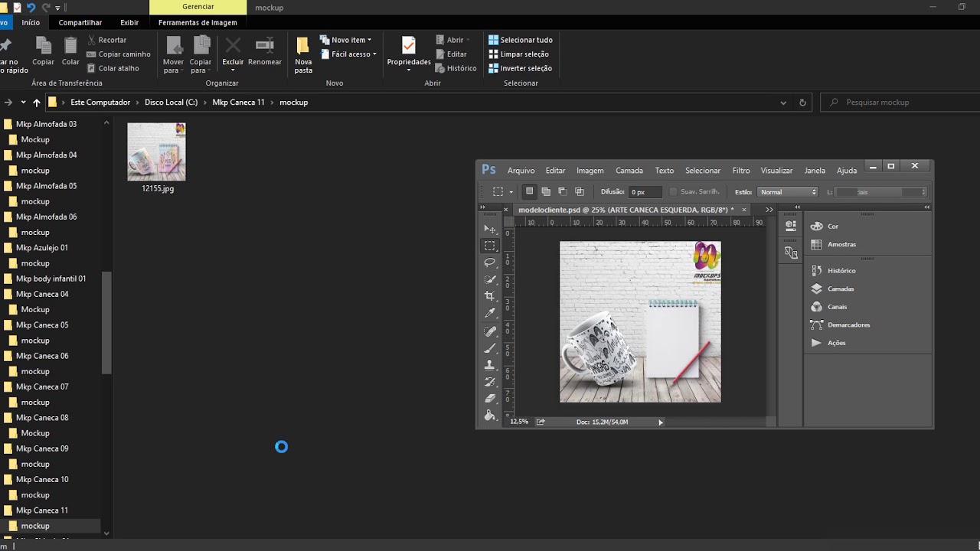
Task: Open the Imagem menu in Photoshop
Action: click(590, 171)
